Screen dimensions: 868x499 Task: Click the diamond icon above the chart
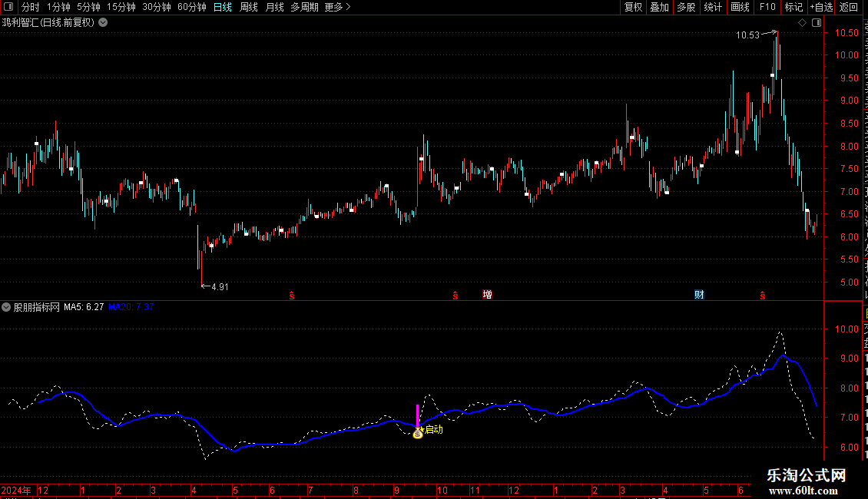pos(802,23)
